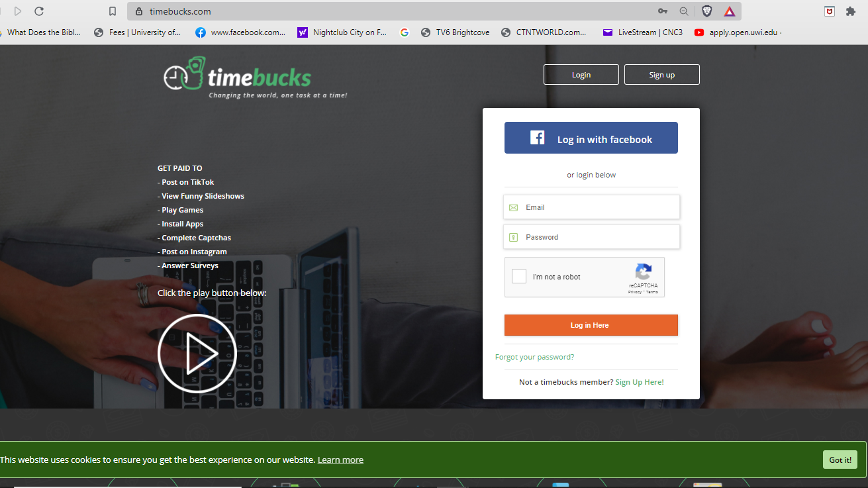Click the password key icon in address bar
The width and height of the screenshot is (868, 488).
662,11
